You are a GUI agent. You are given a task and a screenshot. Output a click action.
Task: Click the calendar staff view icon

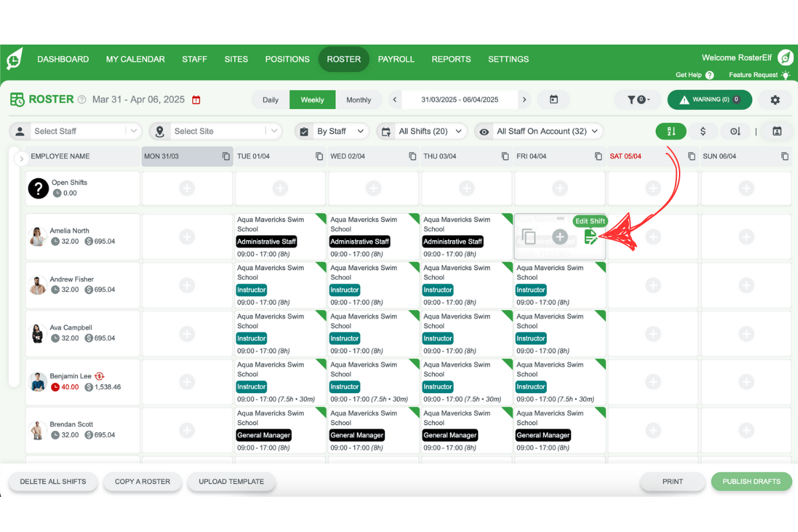[777, 131]
